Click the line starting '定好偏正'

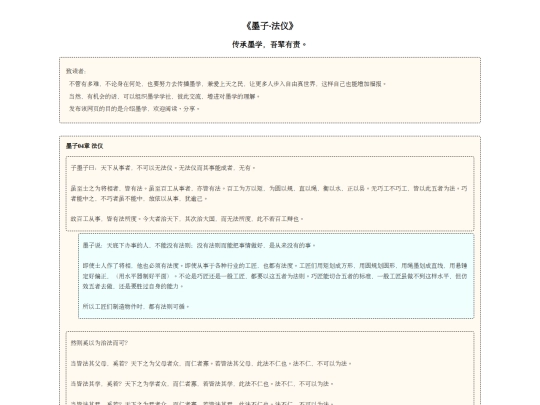click(x=275, y=276)
